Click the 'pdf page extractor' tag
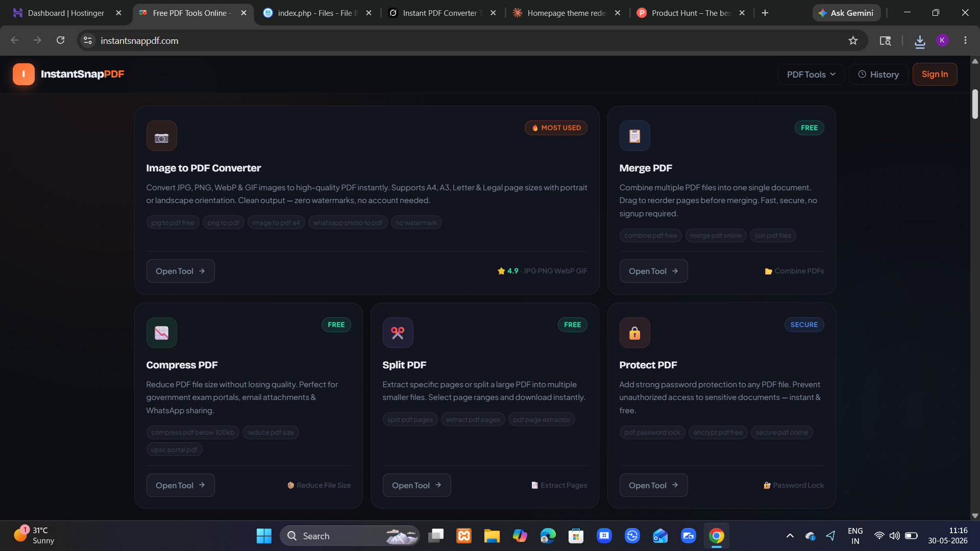 [542, 419]
